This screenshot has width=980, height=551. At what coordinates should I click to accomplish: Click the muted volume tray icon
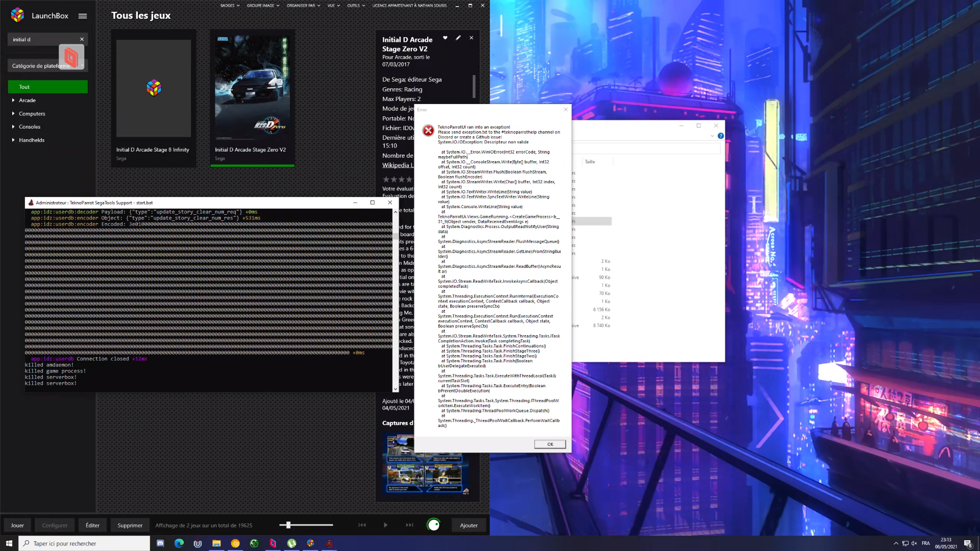click(x=914, y=543)
